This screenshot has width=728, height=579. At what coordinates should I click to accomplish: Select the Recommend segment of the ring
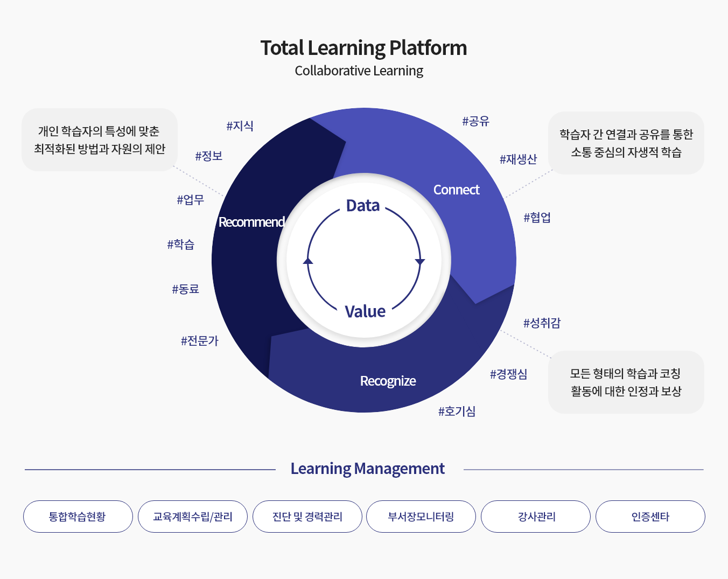(x=251, y=222)
